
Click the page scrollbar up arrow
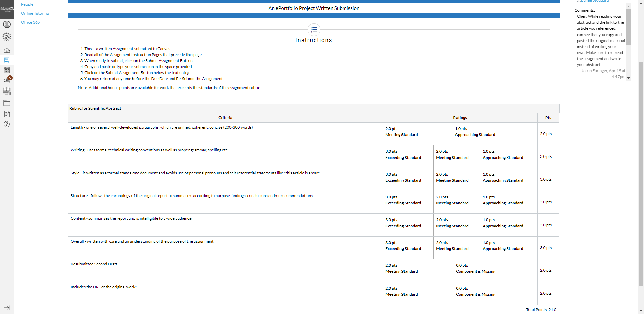pyautogui.click(x=641, y=2)
